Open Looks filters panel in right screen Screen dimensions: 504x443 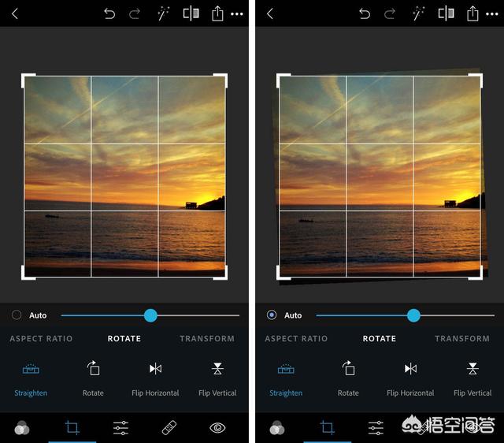277,428
